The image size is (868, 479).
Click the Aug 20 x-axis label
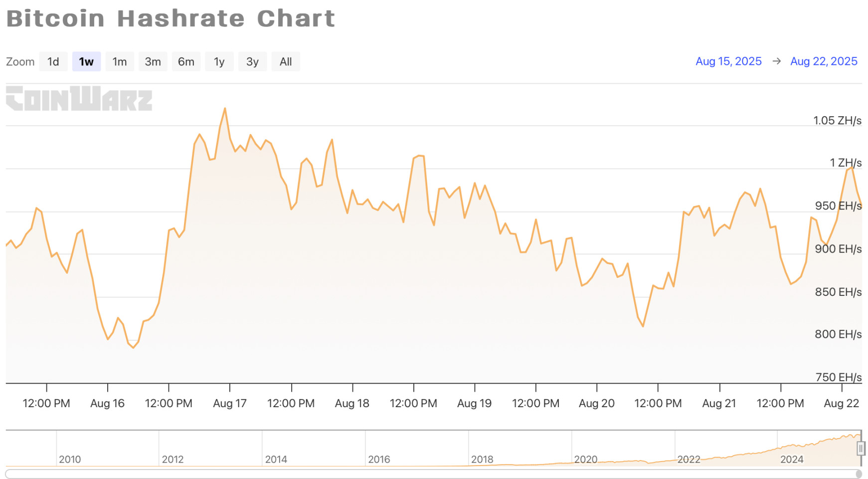(x=596, y=403)
